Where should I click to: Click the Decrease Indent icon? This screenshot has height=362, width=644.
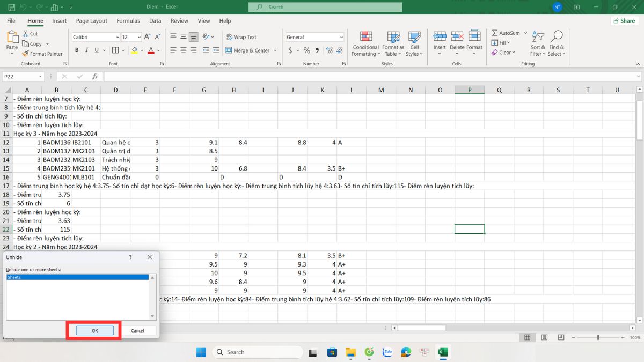click(x=205, y=50)
